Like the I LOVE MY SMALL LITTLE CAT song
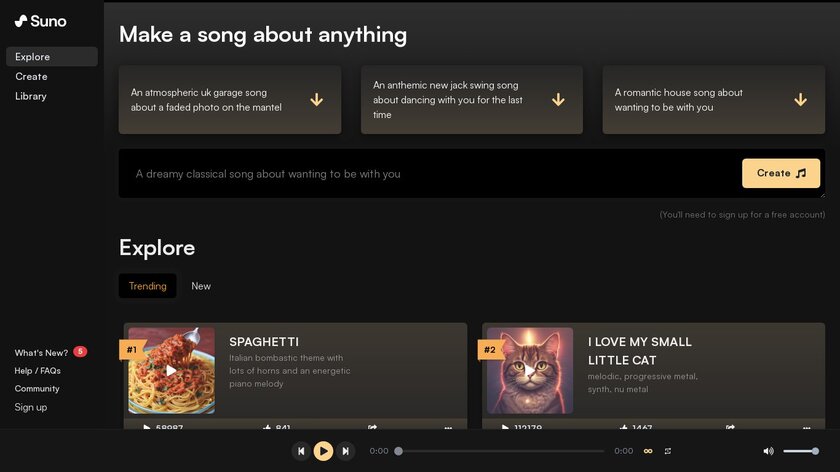This screenshot has height=472, width=840. tap(624, 427)
